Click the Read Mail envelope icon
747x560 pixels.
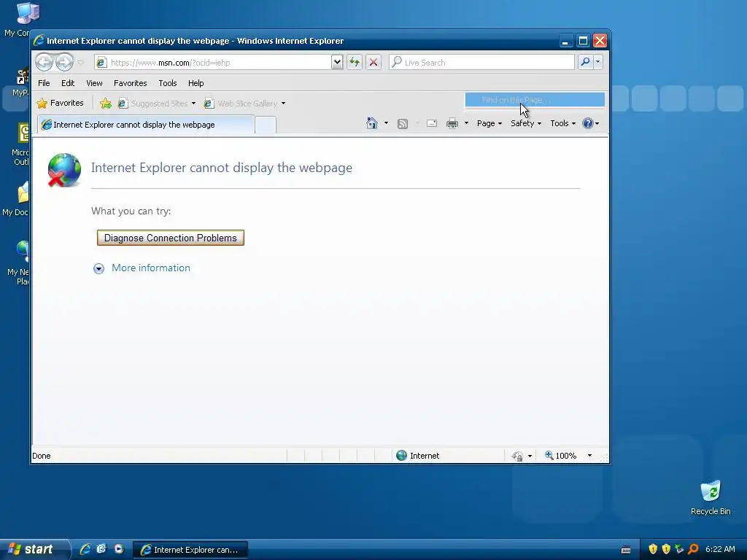pyautogui.click(x=432, y=123)
